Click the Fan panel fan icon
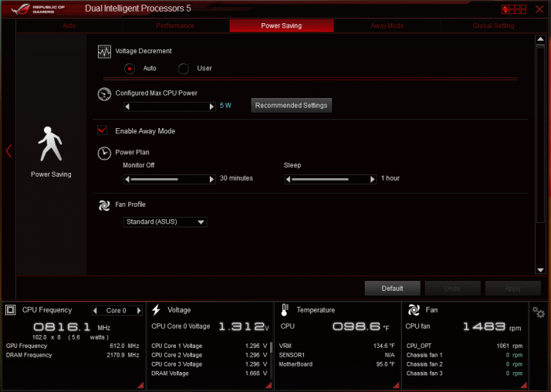The height and width of the screenshot is (392, 551). coord(414,309)
